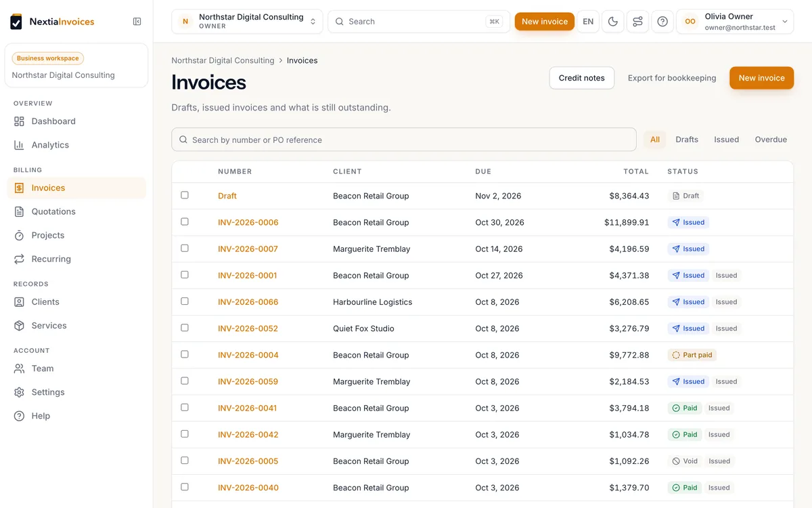Select the checkbox for INV-2026-0059
This screenshot has height=508, width=812.
click(185, 381)
